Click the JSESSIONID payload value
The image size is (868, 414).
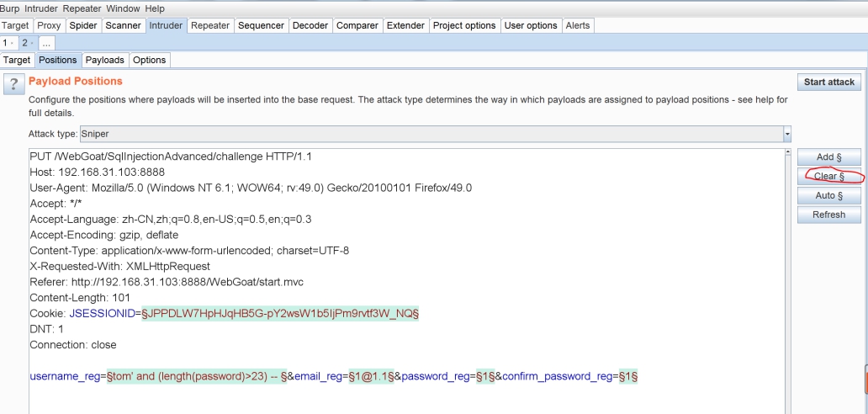coord(280,314)
